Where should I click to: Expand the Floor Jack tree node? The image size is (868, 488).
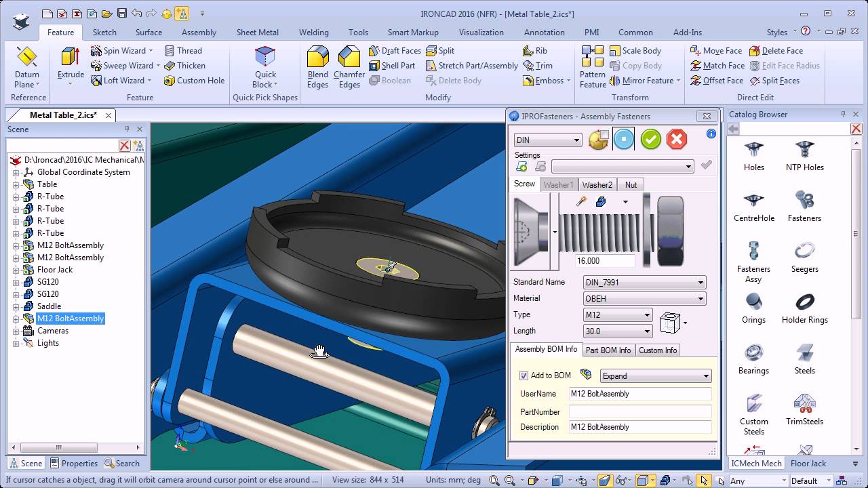(x=16, y=270)
